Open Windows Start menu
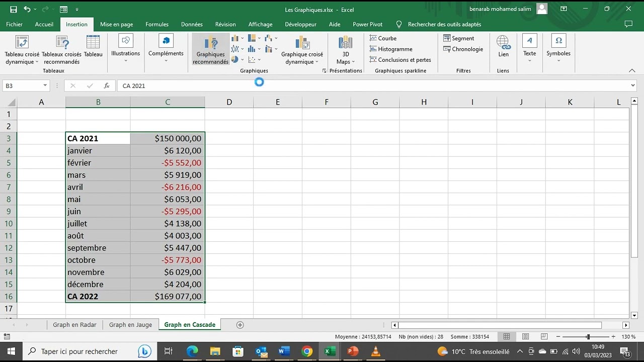The height and width of the screenshot is (362, 644). [11, 351]
